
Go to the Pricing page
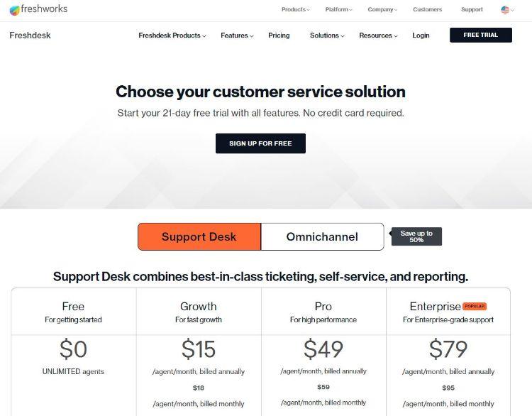(x=279, y=35)
